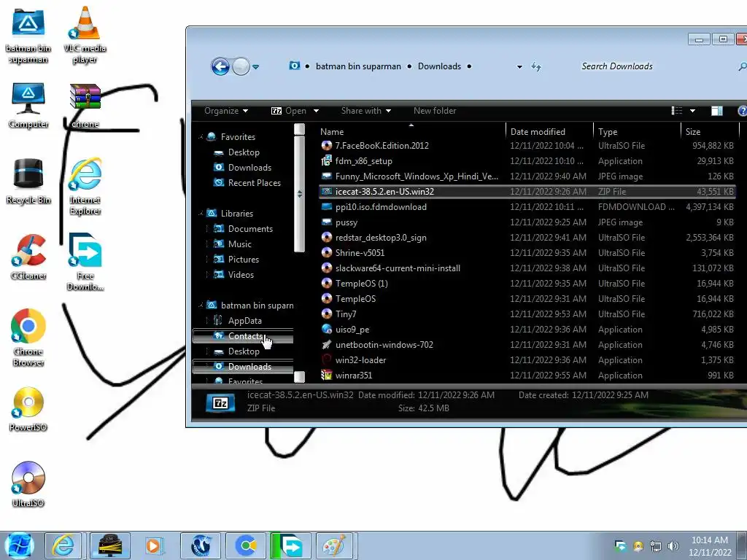
Task: Click the taskbar clock showing 10:14 AM
Action: 710,546
